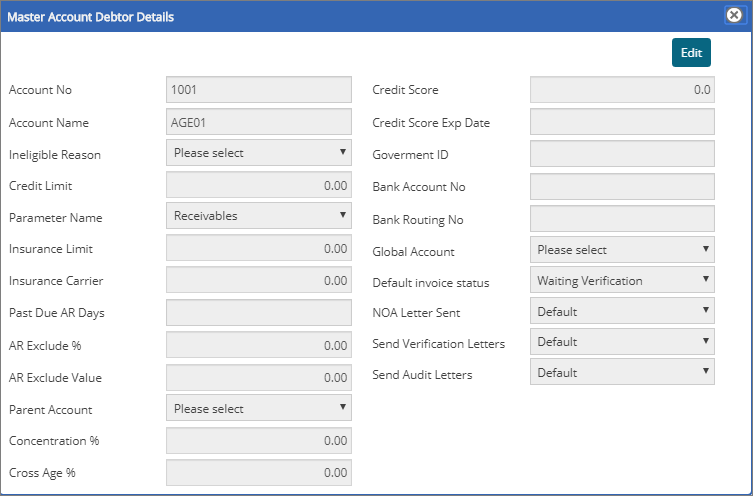Expand the Parameter Name dropdown
This screenshot has height=496, width=753.
pyautogui.click(x=259, y=216)
